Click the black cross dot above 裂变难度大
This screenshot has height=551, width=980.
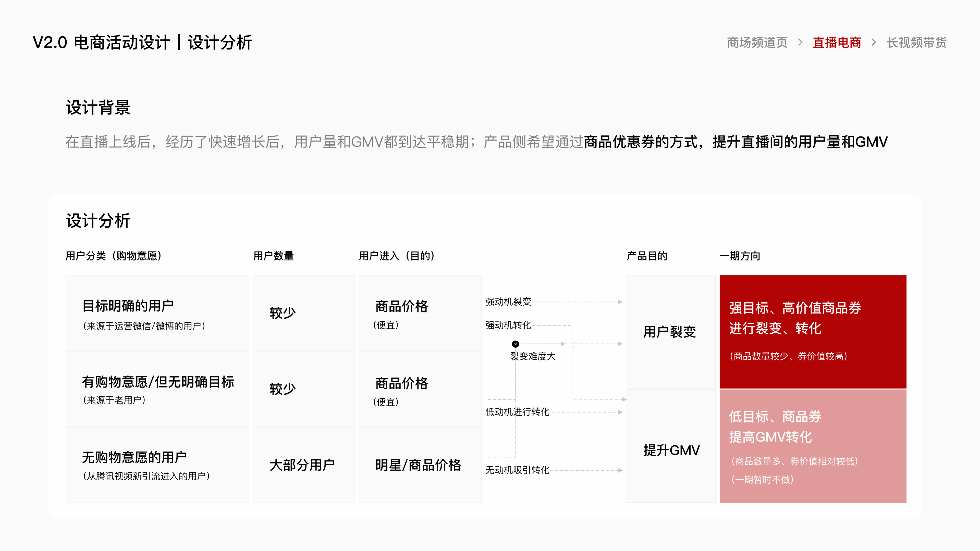pyautogui.click(x=516, y=344)
